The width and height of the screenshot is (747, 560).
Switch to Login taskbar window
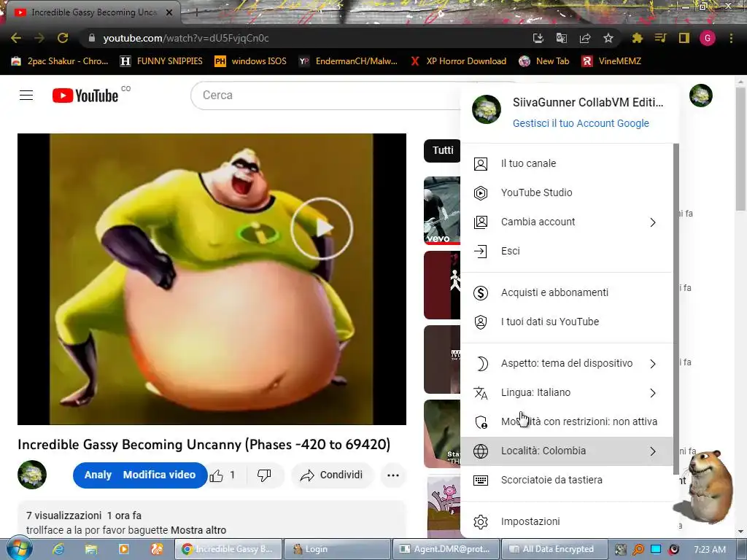[337, 549]
